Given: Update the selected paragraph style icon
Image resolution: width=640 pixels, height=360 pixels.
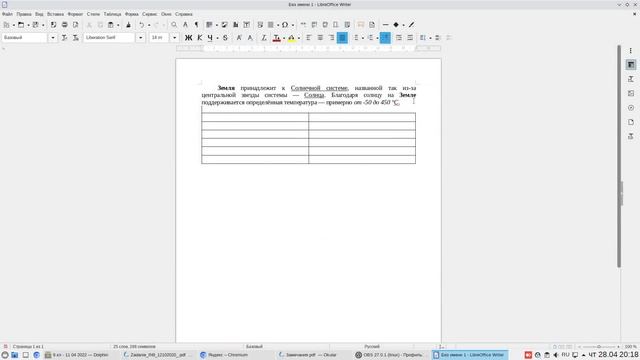Looking at the screenshot, I should [64, 38].
